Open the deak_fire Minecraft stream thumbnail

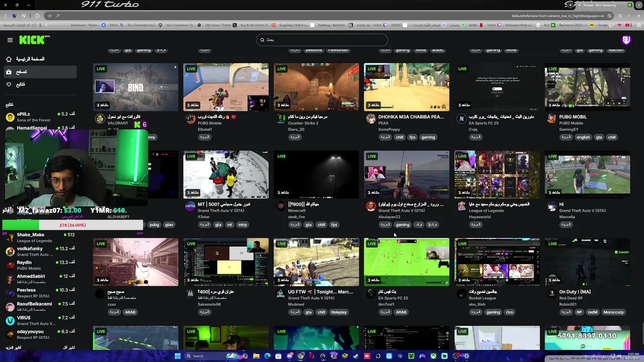coord(316,174)
